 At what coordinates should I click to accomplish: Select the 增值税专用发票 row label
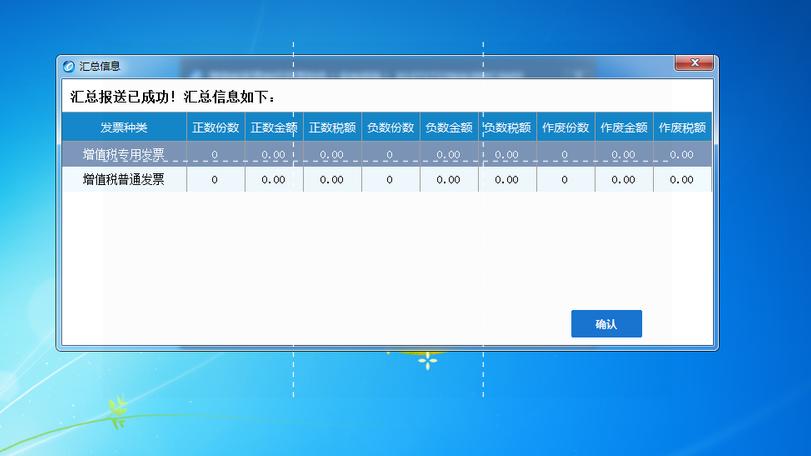(x=124, y=154)
